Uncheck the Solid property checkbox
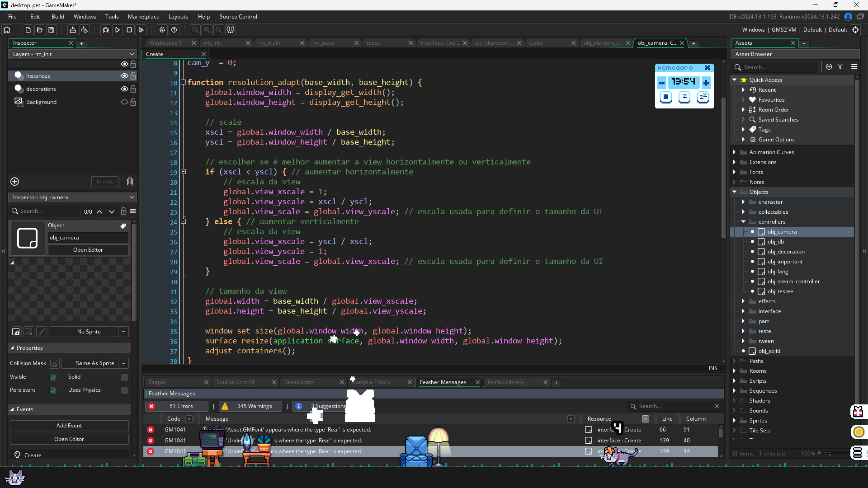 point(124,377)
